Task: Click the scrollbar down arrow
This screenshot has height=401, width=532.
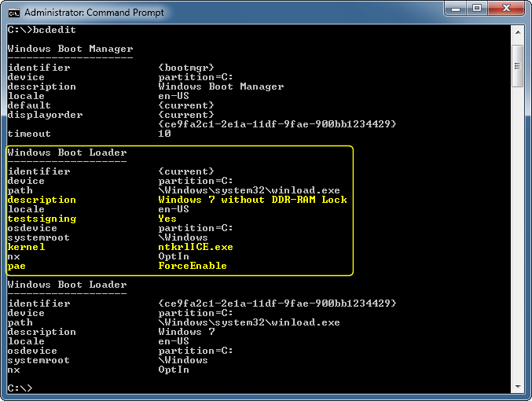Action: (518, 387)
